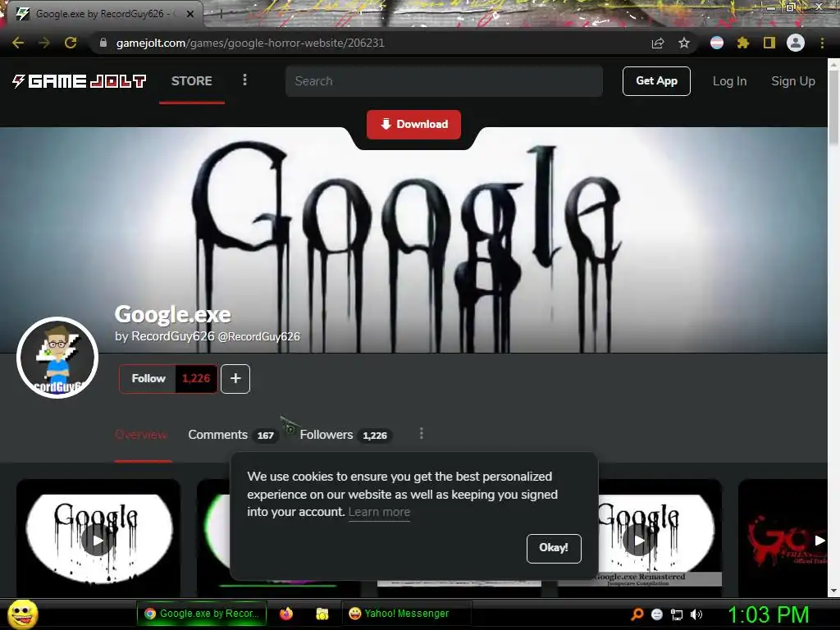The width and height of the screenshot is (840, 630).
Task: Click the page vertical scrollbar thumb
Action: coord(833,107)
